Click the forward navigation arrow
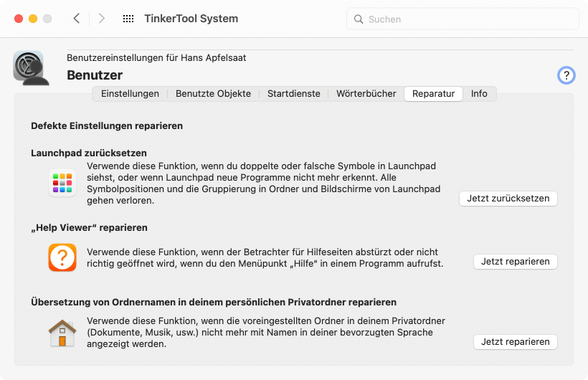588x380 pixels. (x=102, y=19)
